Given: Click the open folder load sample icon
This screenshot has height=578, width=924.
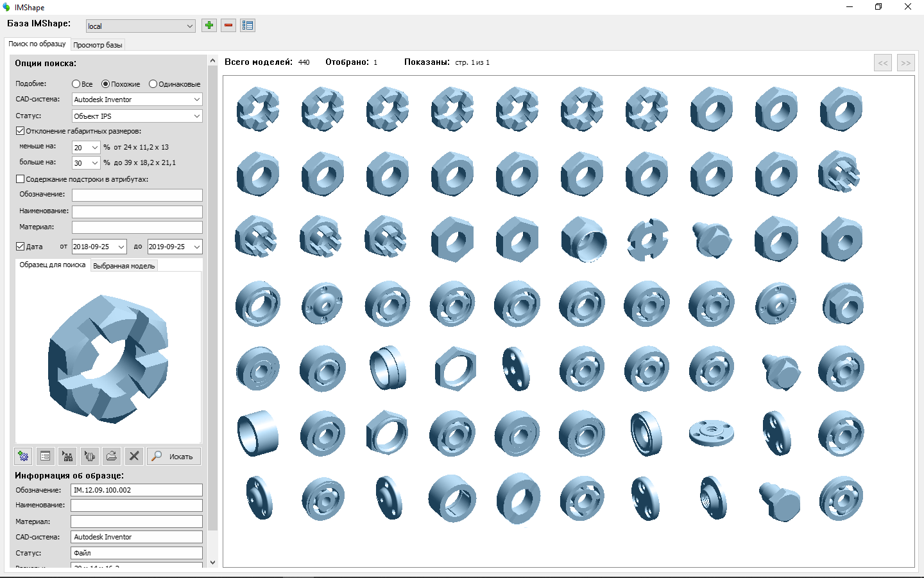Looking at the screenshot, I should [x=112, y=456].
